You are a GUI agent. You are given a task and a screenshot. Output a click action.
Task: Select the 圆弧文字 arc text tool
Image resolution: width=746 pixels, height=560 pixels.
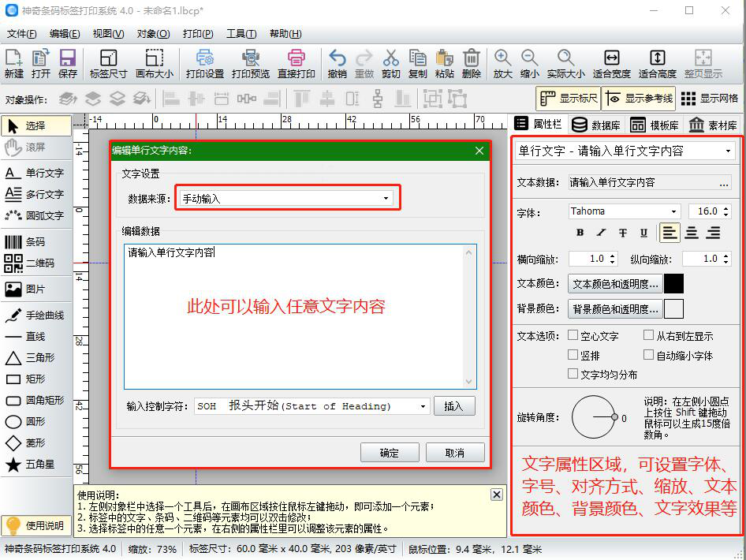pyautogui.click(x=36, y=215)
